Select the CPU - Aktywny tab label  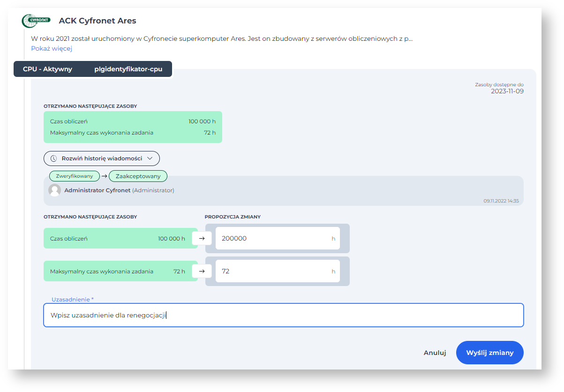(47, 69)
